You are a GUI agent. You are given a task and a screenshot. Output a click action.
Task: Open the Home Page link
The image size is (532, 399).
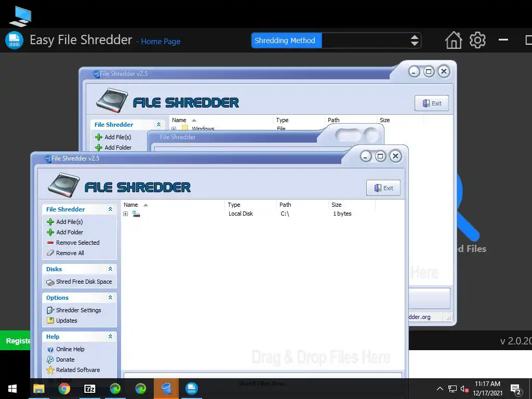(x=161, y=42)
